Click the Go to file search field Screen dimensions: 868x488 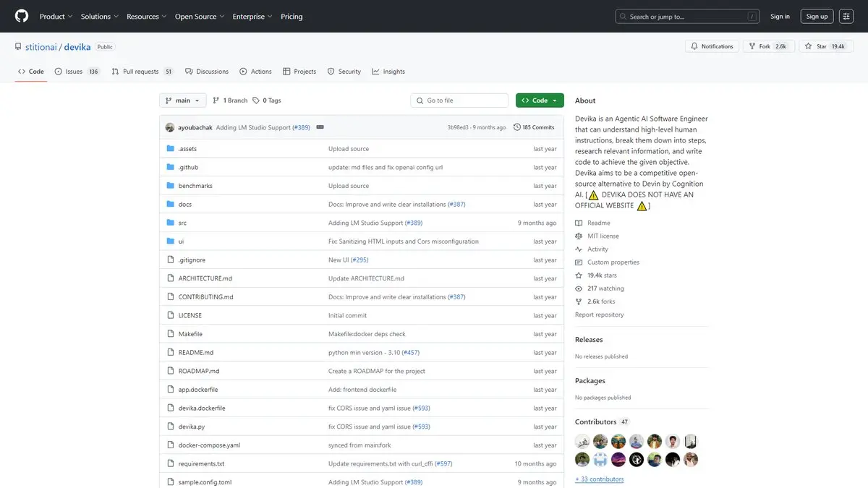pos(459,100)
